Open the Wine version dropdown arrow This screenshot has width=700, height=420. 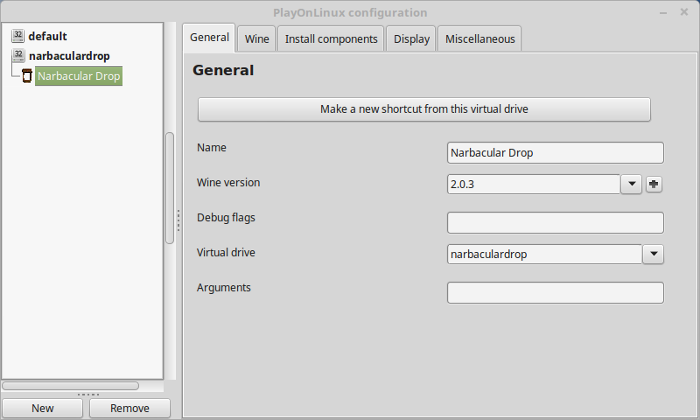(631, 184)
